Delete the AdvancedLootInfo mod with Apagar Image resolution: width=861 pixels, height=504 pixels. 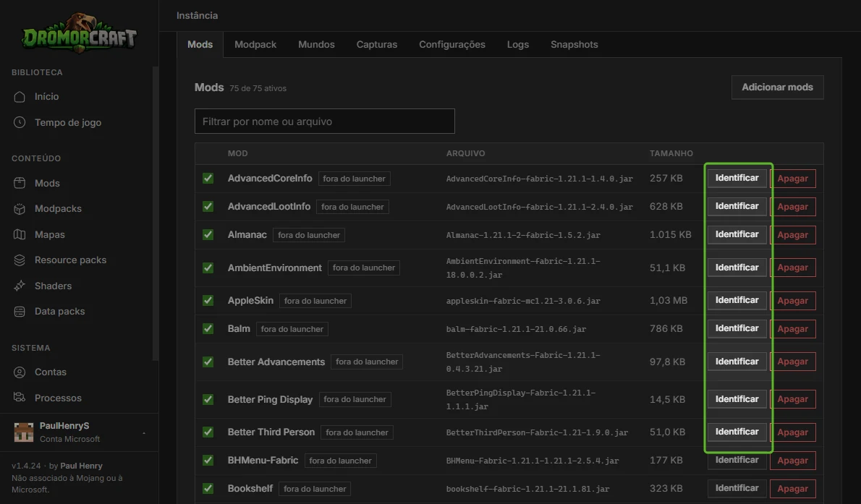[793, 206]
